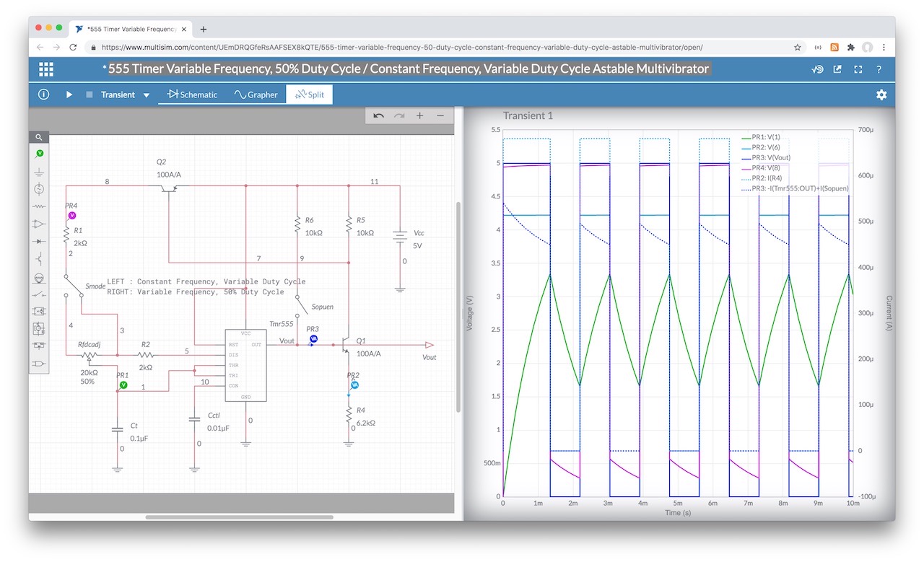
Task: Open the switch components palette
Action: (39, 294)
